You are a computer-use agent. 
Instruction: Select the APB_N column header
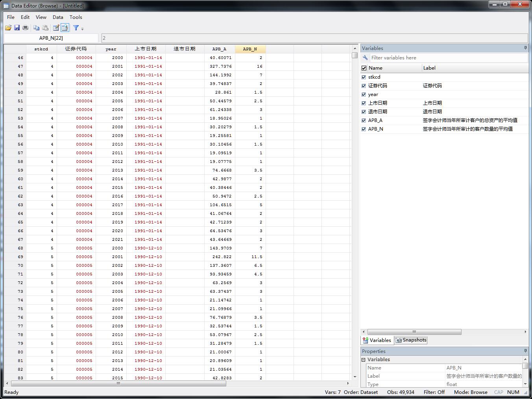(x=250, y=49)
